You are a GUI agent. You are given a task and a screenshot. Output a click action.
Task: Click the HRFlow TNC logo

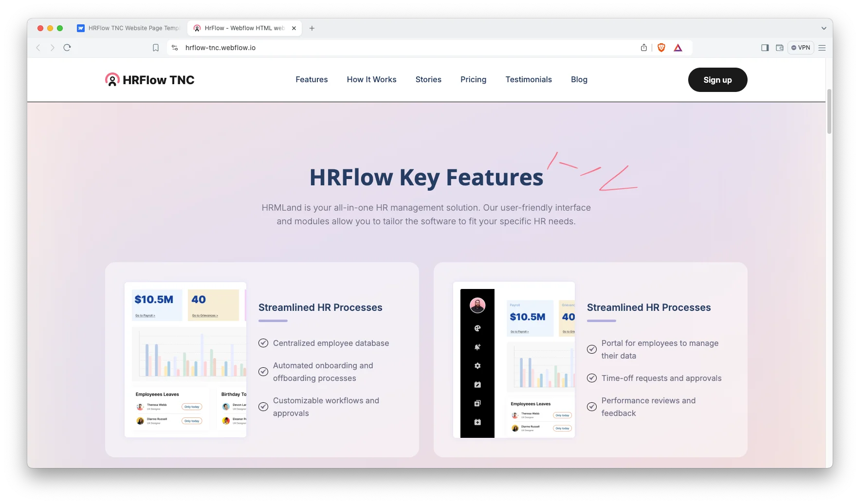coord(149,79)
